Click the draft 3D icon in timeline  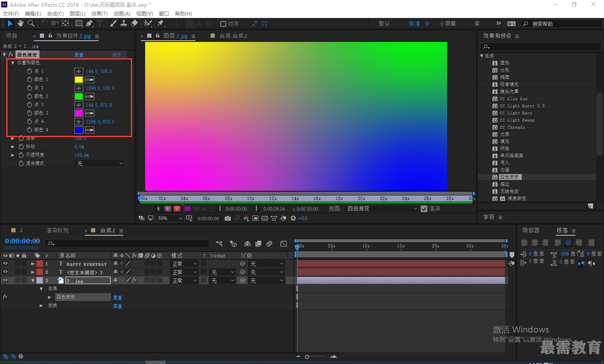click(233, 243)
